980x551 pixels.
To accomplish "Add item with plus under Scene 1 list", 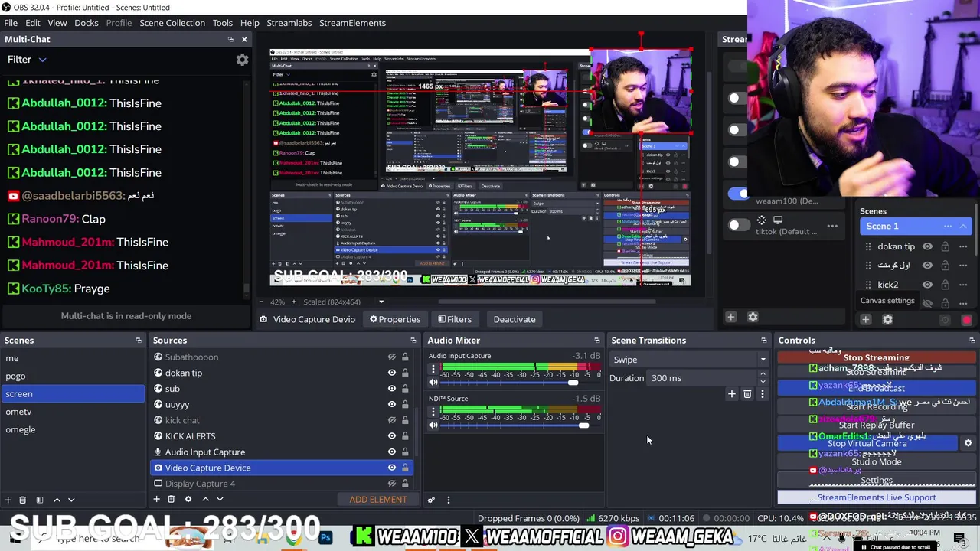I will (x=866, y=319).
